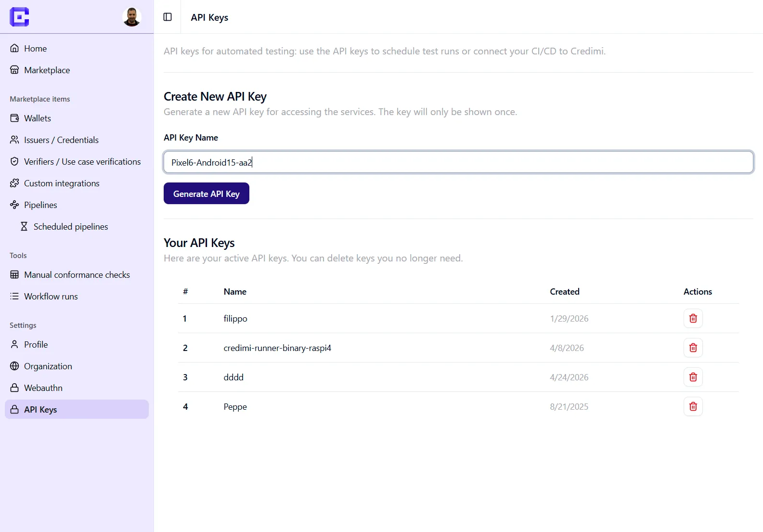
Task: Delete the filippo API key
Action: coord(693,318)
